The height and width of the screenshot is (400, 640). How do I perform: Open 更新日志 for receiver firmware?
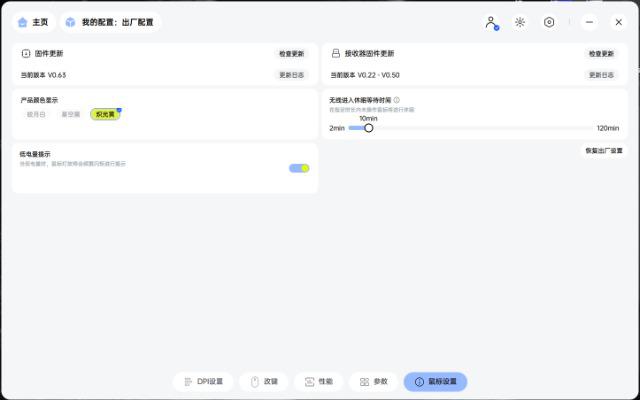pos(601,75)
